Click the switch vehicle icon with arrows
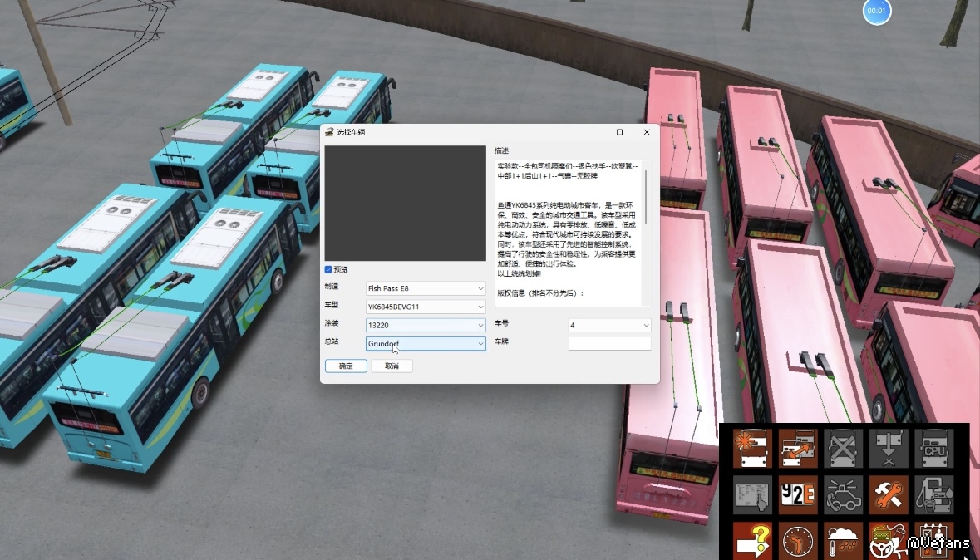The width and height of the screenshot is (980, 560). tap(799, 449)
